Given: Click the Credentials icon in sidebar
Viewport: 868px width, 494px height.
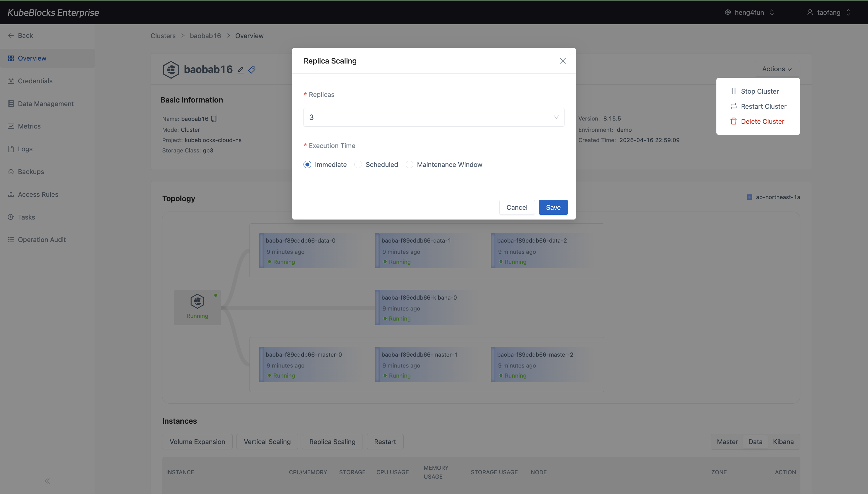Looking at the screenshot, I should pos(11,81).
